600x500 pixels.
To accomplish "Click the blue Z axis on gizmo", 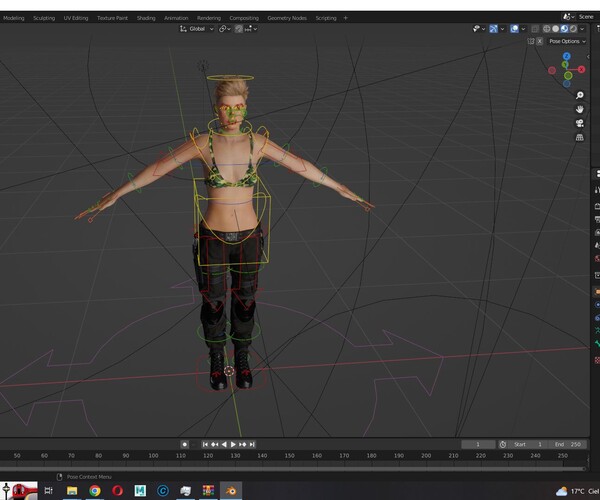I will (x=567, y=56).
